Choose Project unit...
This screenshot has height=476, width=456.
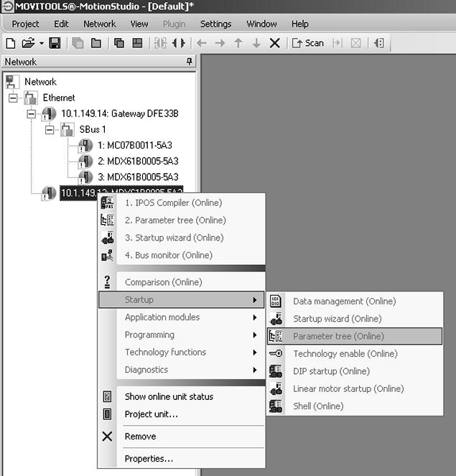[x=152, y=414]
